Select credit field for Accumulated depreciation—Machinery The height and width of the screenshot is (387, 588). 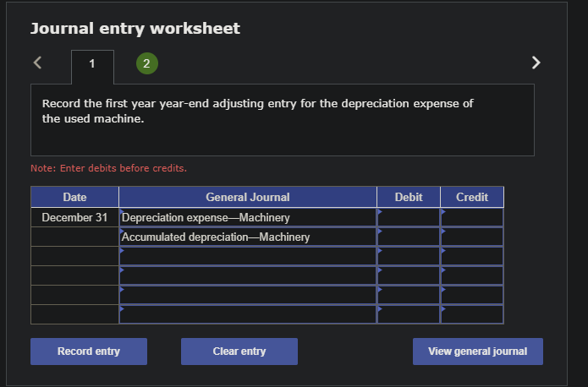[x=472, y=237]
